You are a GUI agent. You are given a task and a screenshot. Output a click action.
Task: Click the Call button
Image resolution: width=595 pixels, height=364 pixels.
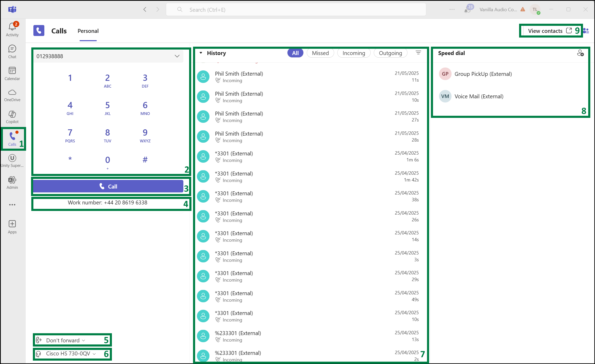108,186
